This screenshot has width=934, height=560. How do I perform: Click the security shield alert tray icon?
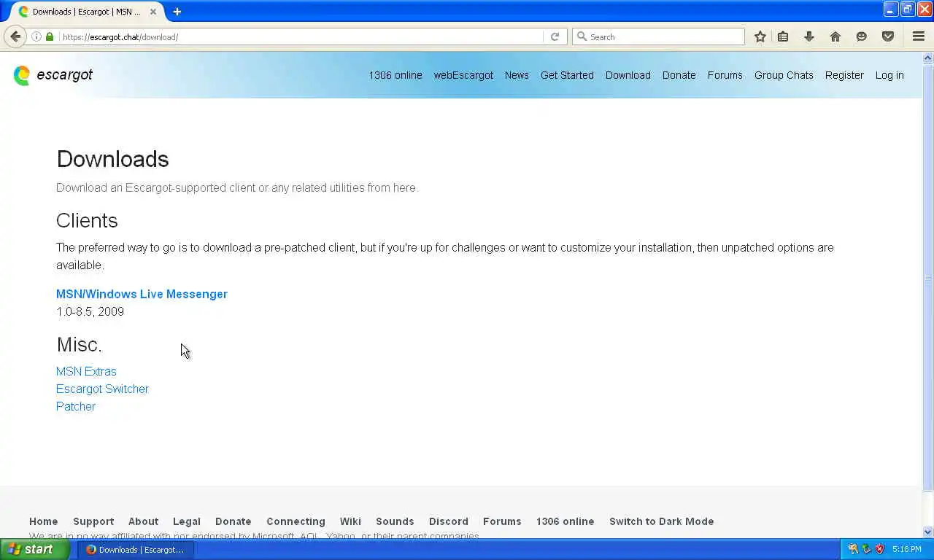pyautogui.click(x=880, y=549)
